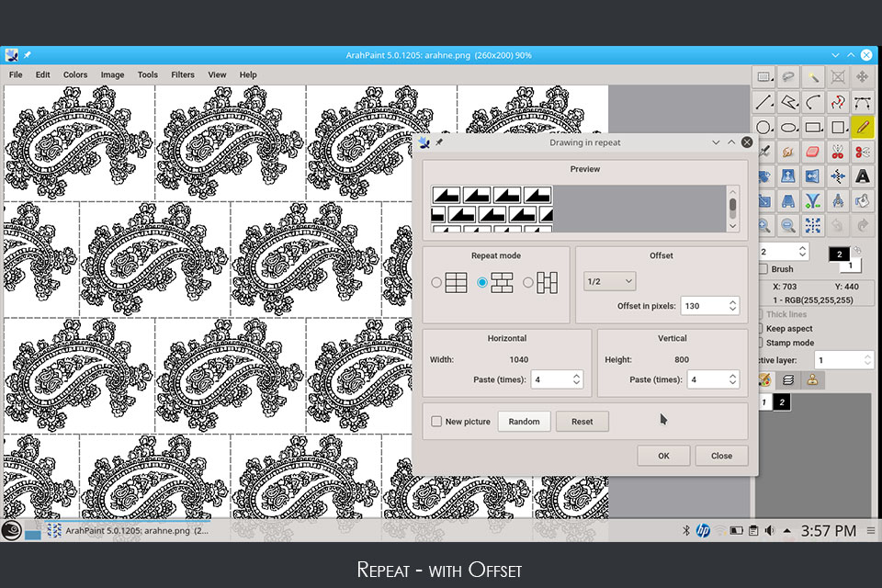The width and height of the screenshot is (882, 588).
Task: Open the Offset 1/2 dropdown
Action: (610, 281)
